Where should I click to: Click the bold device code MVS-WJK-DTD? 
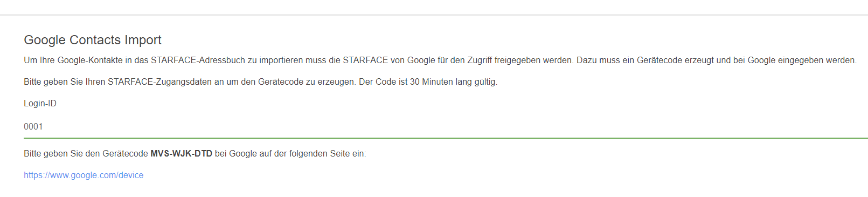click(x=181, y=153)
